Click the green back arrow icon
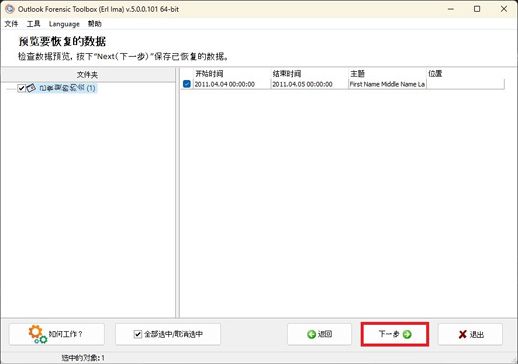The width and height of the screenshot is (518, 364). point(311,334)
